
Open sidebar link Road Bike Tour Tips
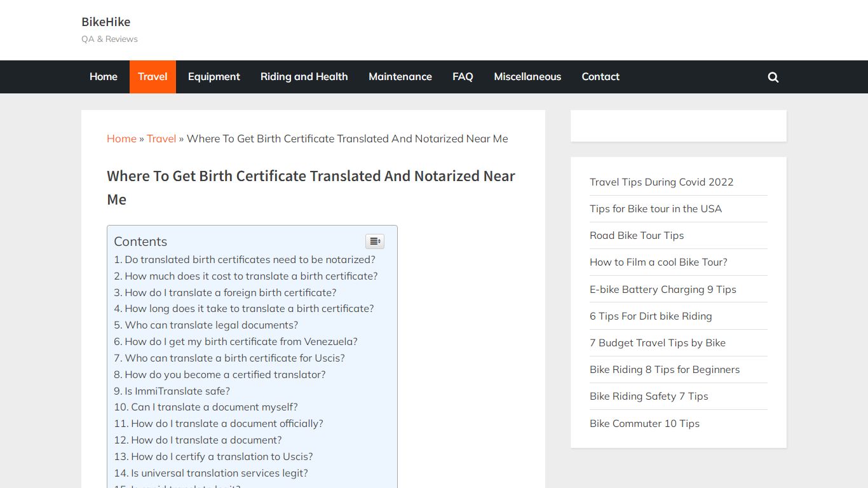click(x=637, y=235)
